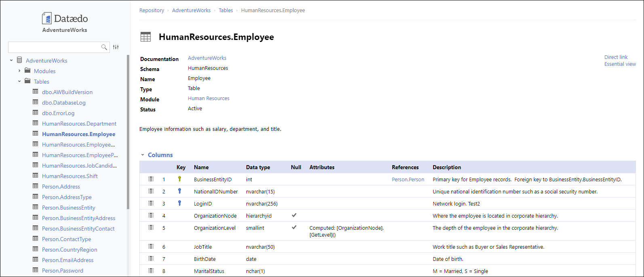Collapse the Tables tree node

(x=19, y=82)
